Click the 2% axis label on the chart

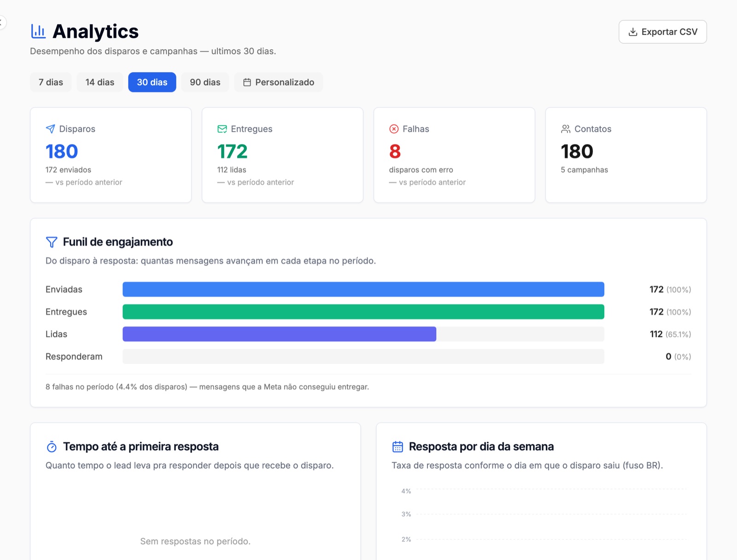pyautogui.click(x=406, y=539)
